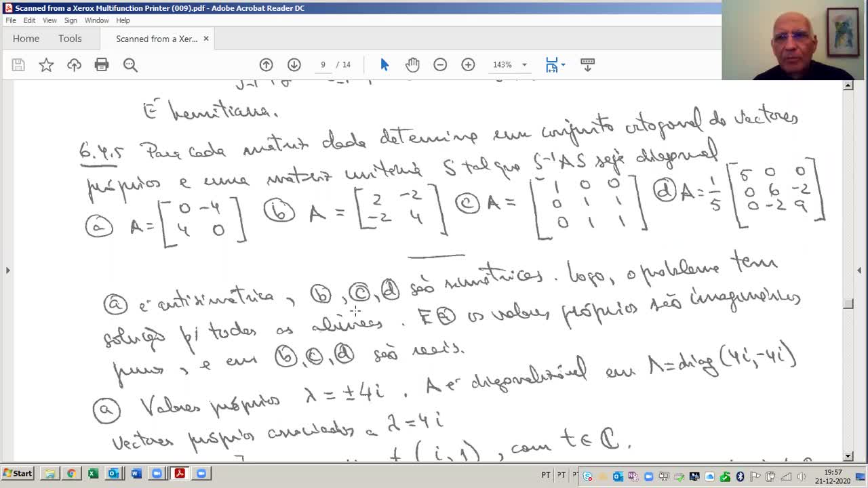Click the vertical scrollbar down arrow
Viewport: 868px width, 488px height.
pyautogui.click(x=848, y=456)
